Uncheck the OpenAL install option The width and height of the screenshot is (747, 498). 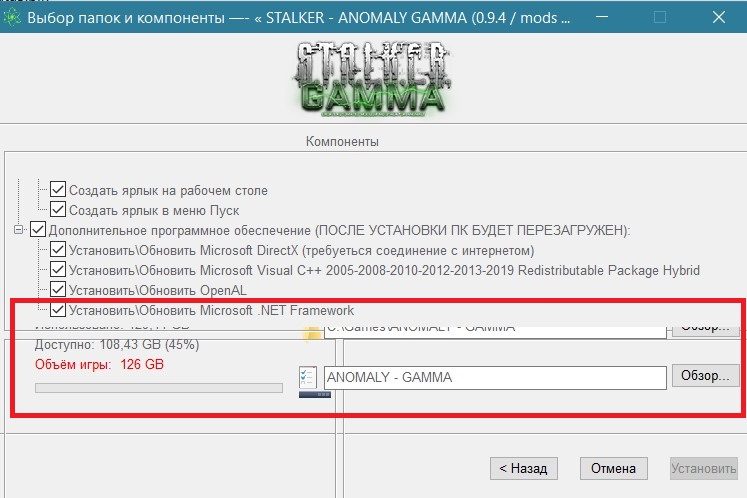click(58, 289)
